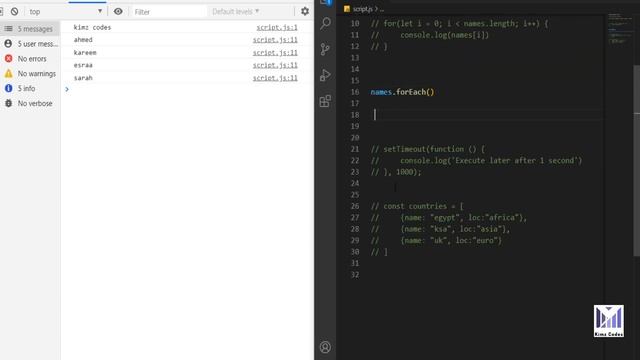The height and width of the screenshot is (360, 640).
Task: Open VS Code Search view
Action: click(325, 23)
